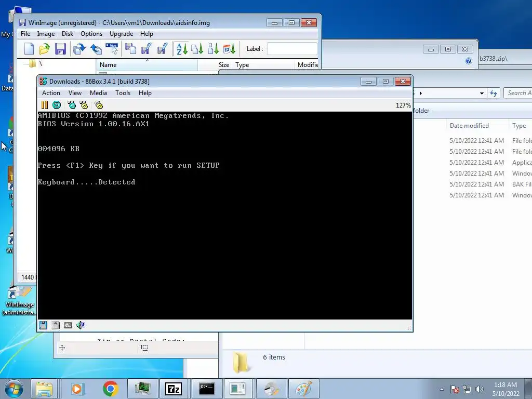Send Ctrl+Alt+Esc from 86Box toolbar
The width and height of the screenshot is (532, 399).
[84, 105]
